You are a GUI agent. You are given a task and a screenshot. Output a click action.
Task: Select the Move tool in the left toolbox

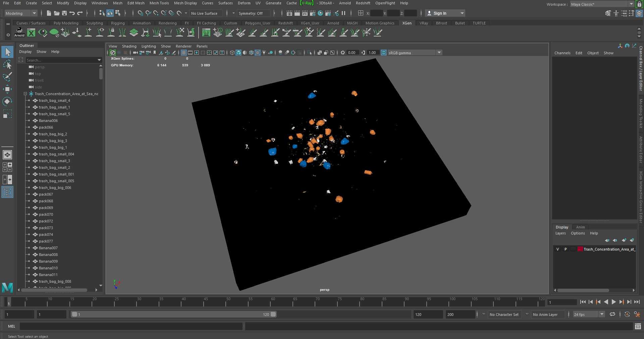tap(7, 89)
